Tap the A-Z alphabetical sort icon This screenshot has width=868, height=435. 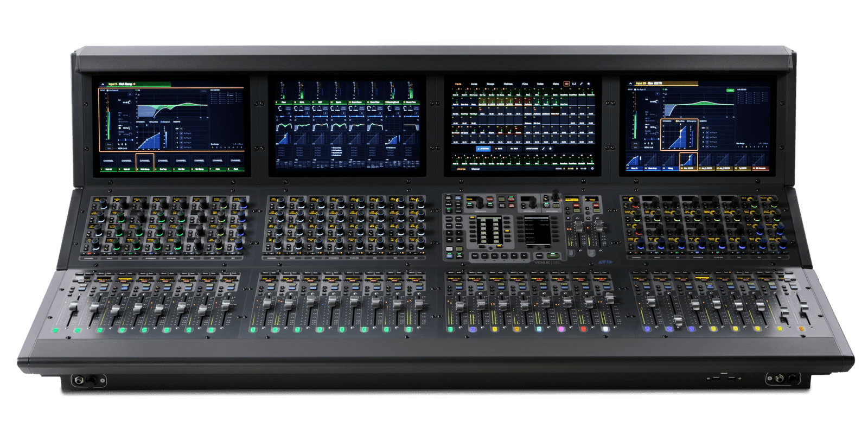(574, 84)
